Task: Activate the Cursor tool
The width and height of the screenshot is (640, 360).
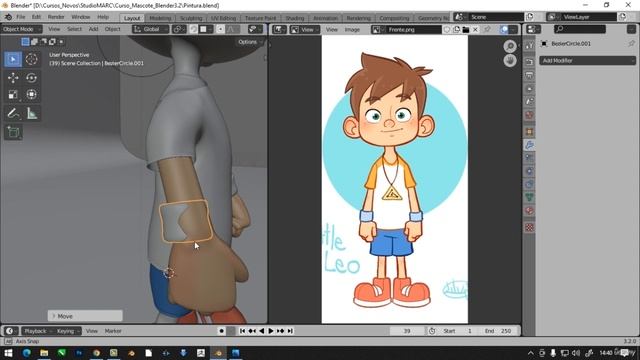Action: click(x=31, y=59)
